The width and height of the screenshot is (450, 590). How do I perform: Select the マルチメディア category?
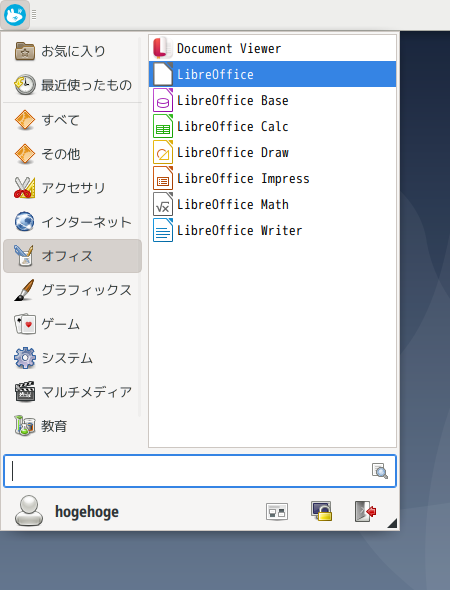click(x=73, y=392)
